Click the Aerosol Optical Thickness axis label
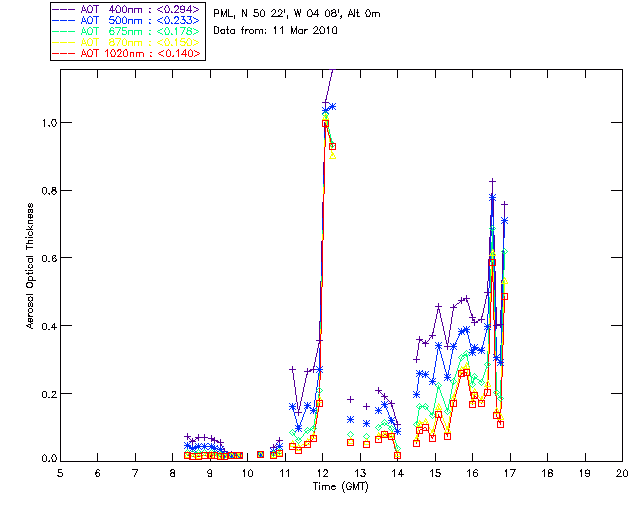Viewport: 640px width, 512px height. pyautogui.click(x=29, y=266)
